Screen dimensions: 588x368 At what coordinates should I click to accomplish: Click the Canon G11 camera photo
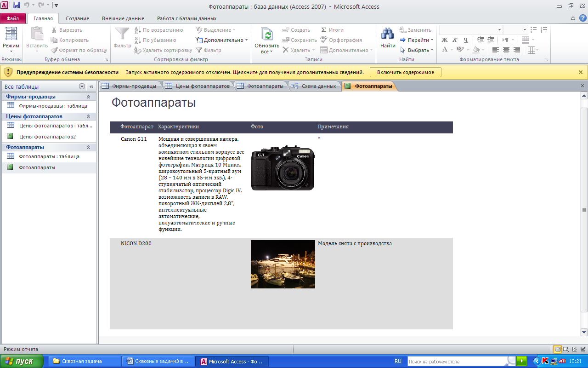point(283,168)
